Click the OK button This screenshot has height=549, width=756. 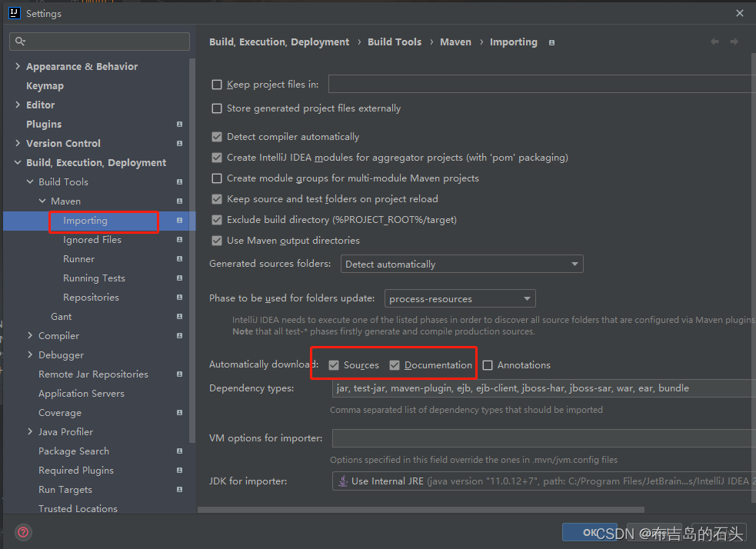coord(590,532)
